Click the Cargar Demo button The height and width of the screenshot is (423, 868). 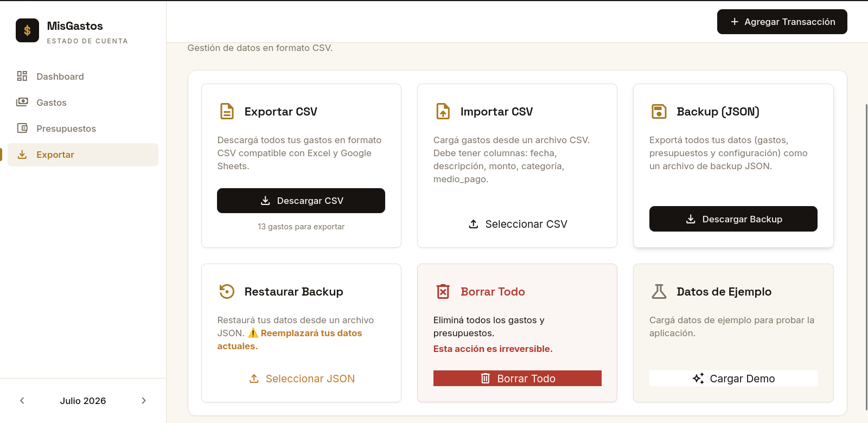[x=733, y=379]
